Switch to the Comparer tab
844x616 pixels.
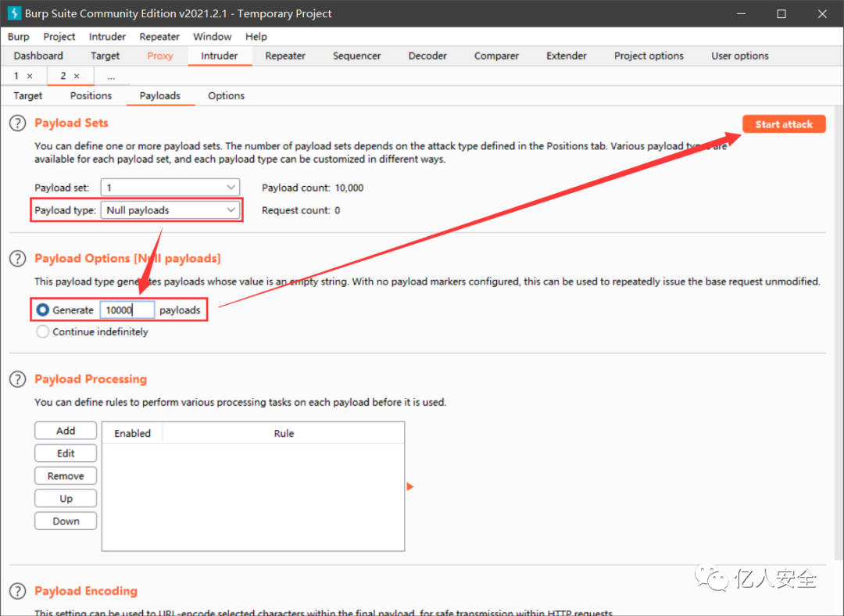496,56
